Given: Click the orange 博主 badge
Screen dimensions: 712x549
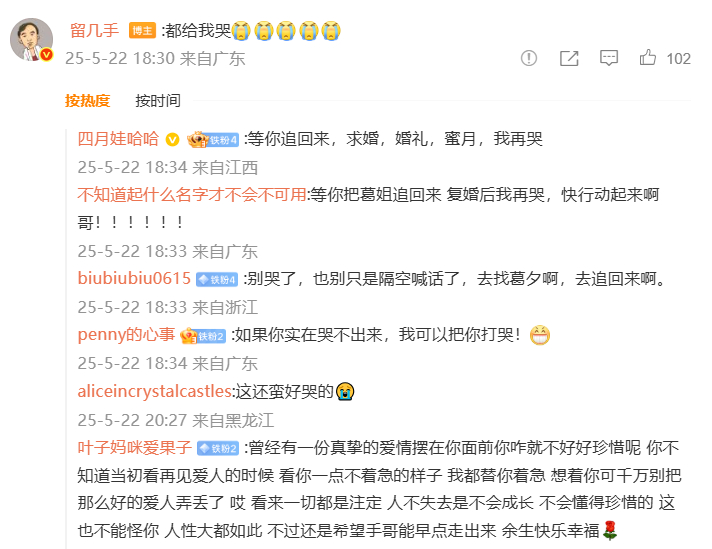Looking at the screenshot, I should coord(142,30).
